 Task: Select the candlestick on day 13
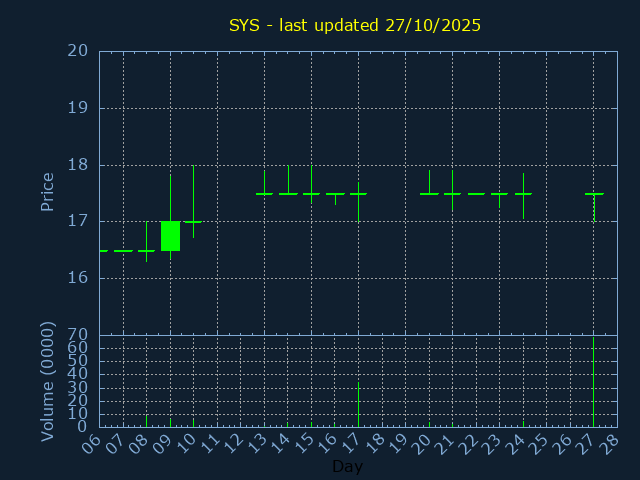264,192
